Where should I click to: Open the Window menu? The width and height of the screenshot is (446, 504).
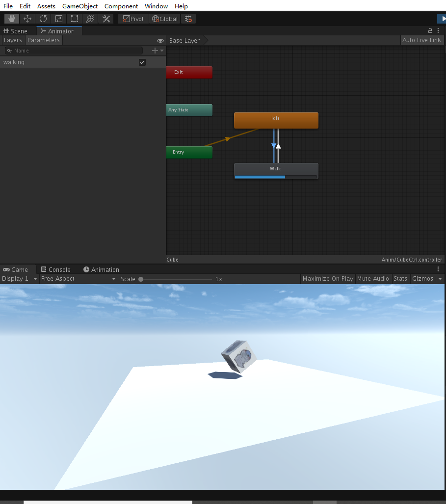pos(156,6)
